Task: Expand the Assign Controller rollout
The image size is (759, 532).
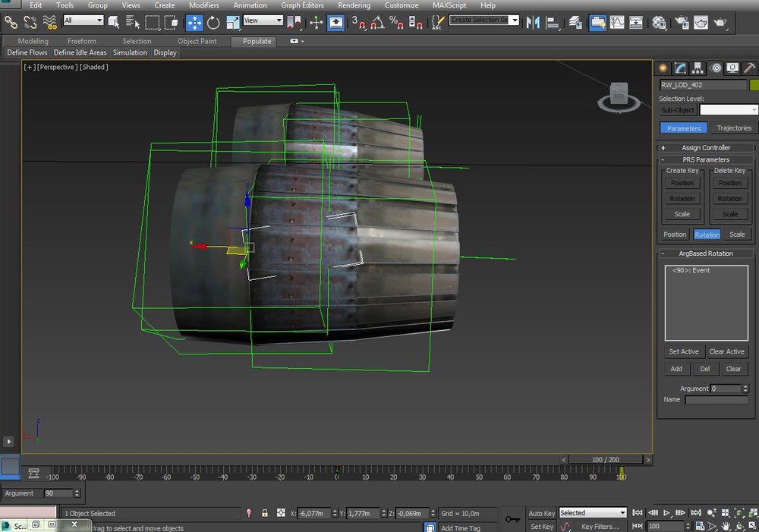Action: (706, 148)
